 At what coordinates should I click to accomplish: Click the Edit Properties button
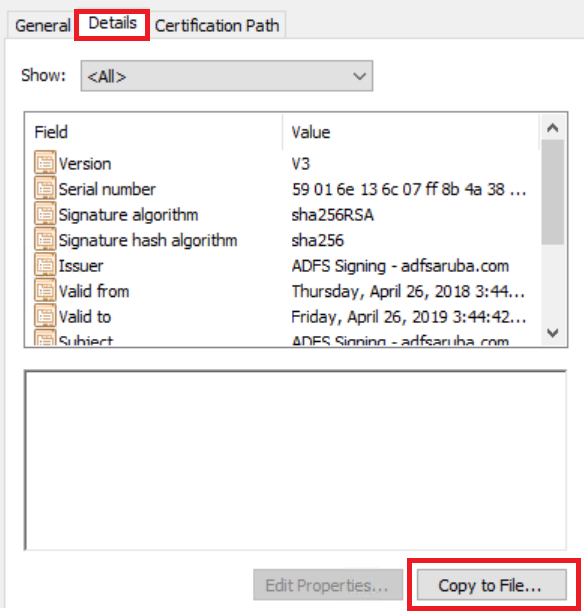(x=328, y=585)
